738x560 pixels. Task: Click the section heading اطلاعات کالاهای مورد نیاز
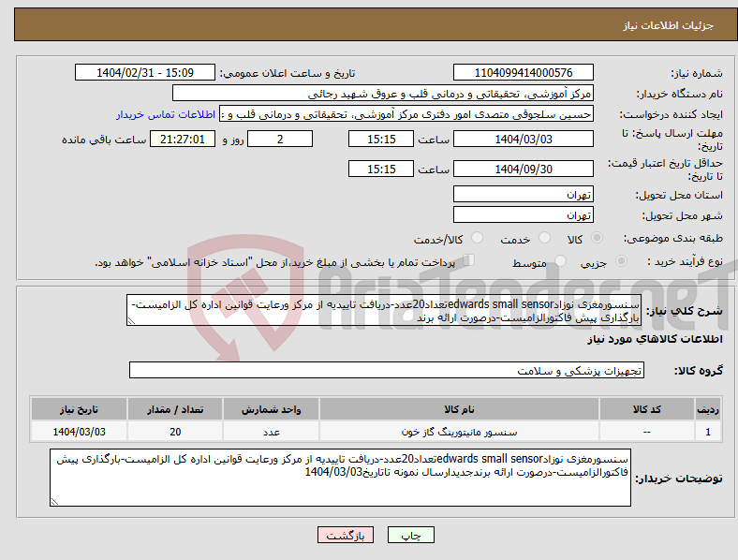pyautogui.click(x=655, y=339)
